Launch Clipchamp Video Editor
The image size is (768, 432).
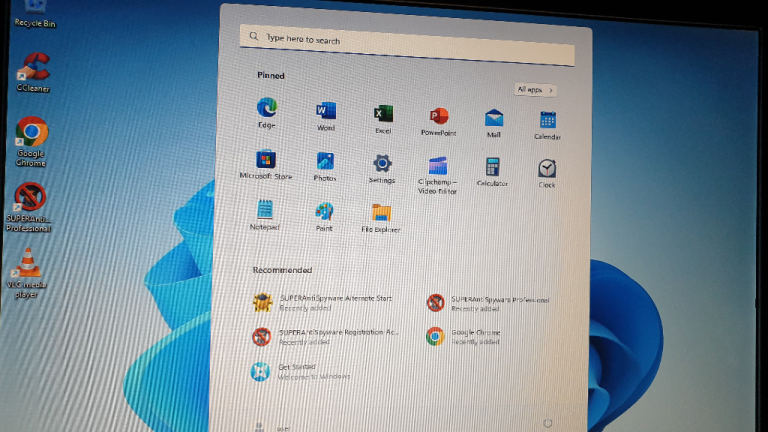click(x=437, y=166)
